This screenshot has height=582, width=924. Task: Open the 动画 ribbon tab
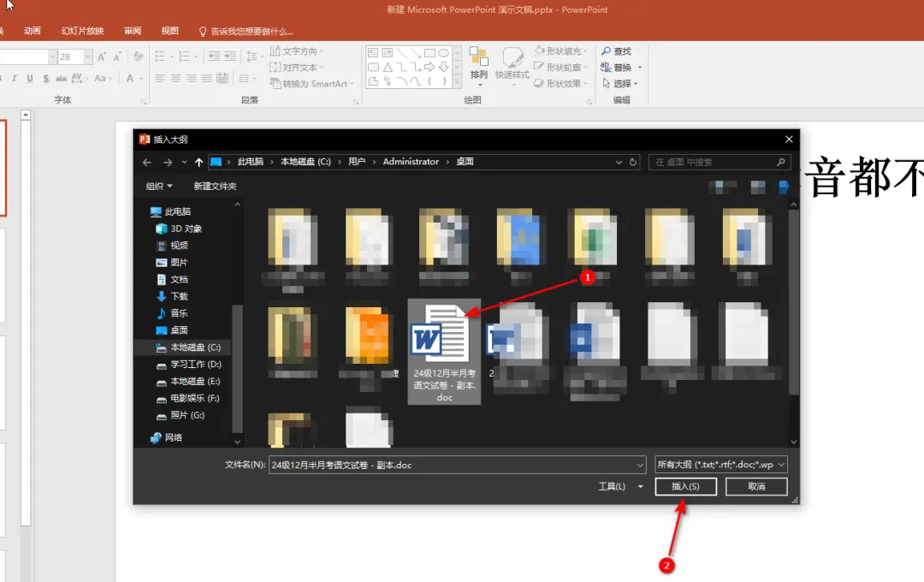[x=33, y=31]
